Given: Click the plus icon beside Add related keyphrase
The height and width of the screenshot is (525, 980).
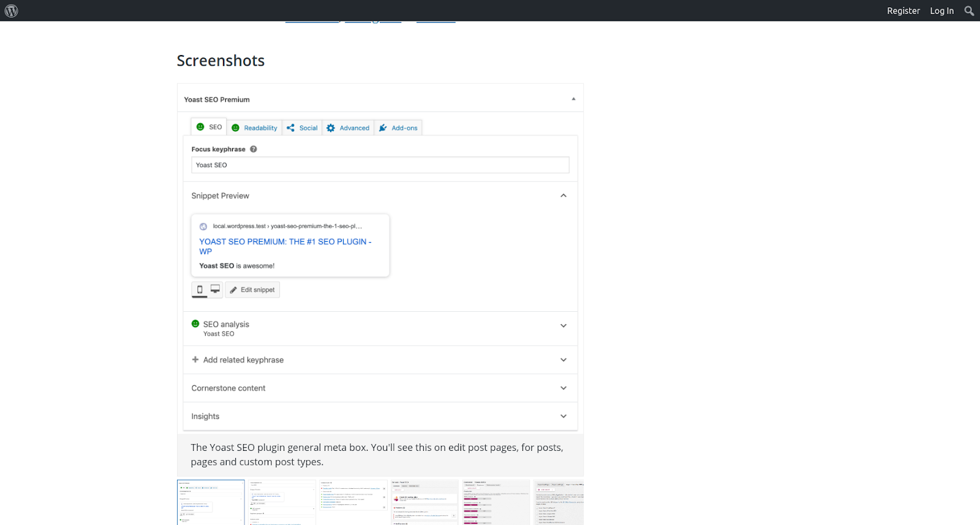Looking at the screenshot, I should click(195, 360).
